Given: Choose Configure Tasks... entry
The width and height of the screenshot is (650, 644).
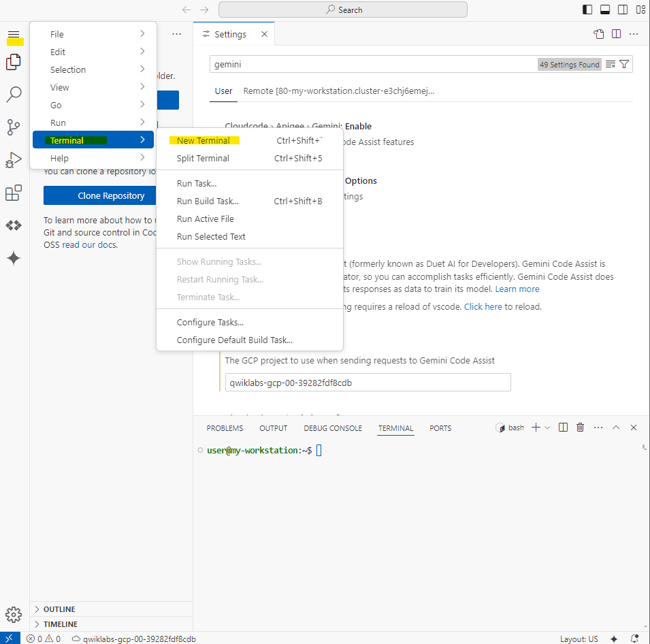Looking at the screenshot, I should 250,322.
